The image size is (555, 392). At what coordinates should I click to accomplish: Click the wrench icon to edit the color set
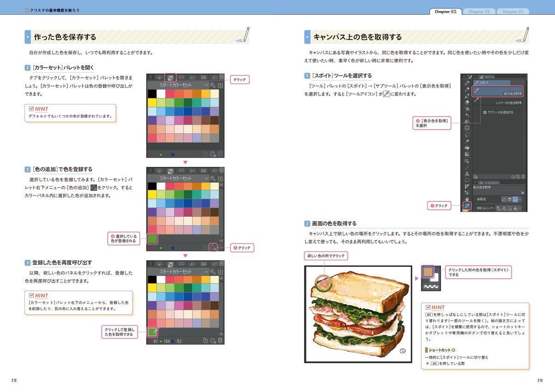click(x=213, y=85)
